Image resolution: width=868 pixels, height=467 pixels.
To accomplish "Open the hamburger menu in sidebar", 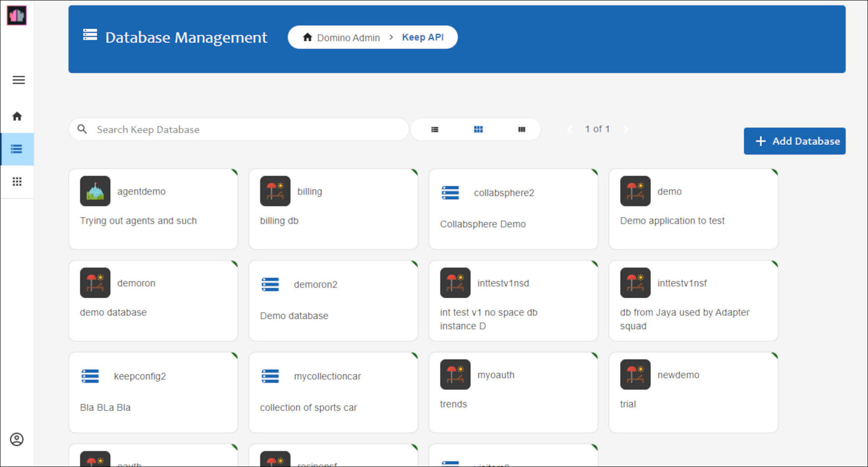I will [19, 80].
